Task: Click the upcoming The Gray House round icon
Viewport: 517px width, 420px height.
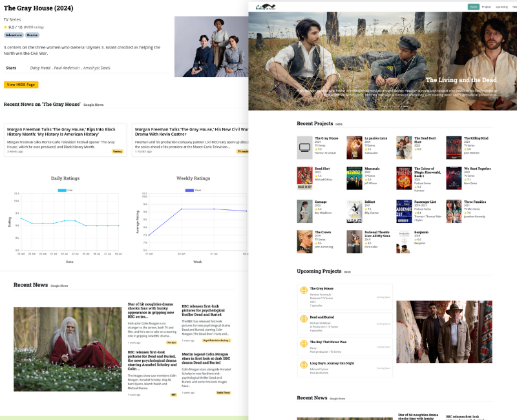Action: 304,291
